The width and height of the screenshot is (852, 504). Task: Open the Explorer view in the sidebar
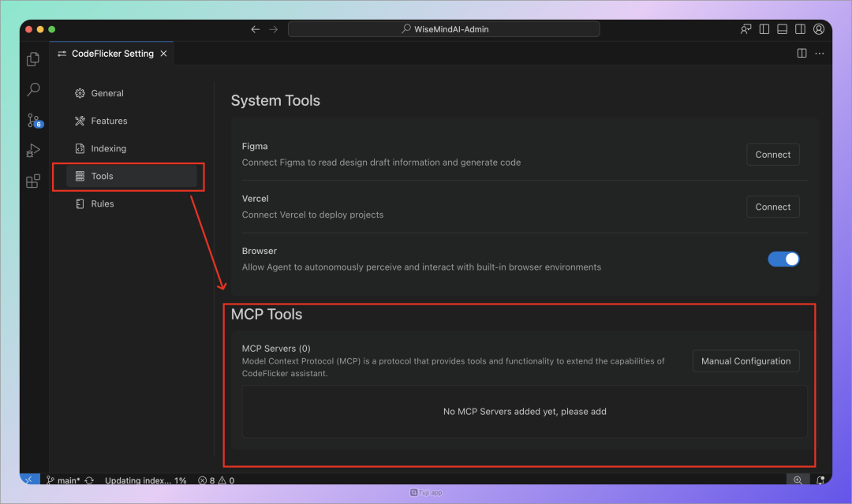[x=32, y=58]
